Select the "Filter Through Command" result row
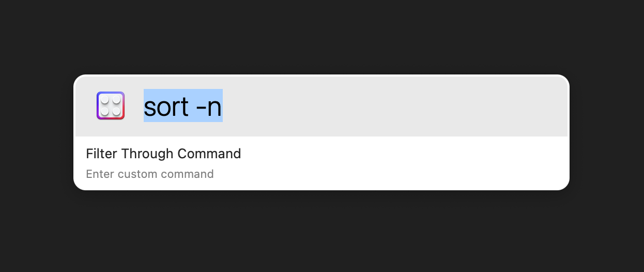This screenshot has height=272, width=644. [x=320, y=163]
